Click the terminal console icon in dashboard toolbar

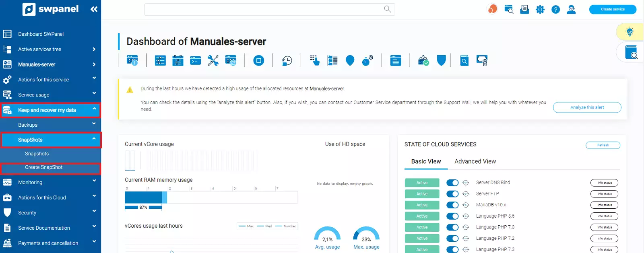[x=195, y=61]
